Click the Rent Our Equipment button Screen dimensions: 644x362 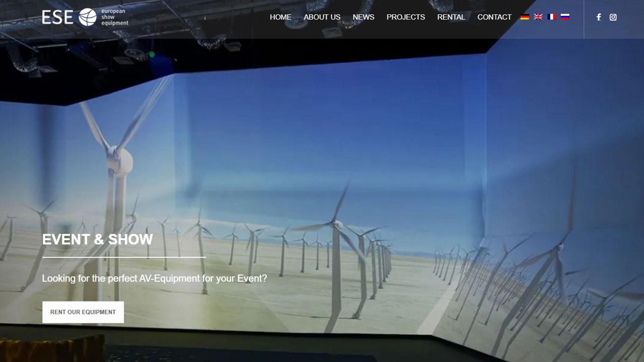(x=83, y=312)
